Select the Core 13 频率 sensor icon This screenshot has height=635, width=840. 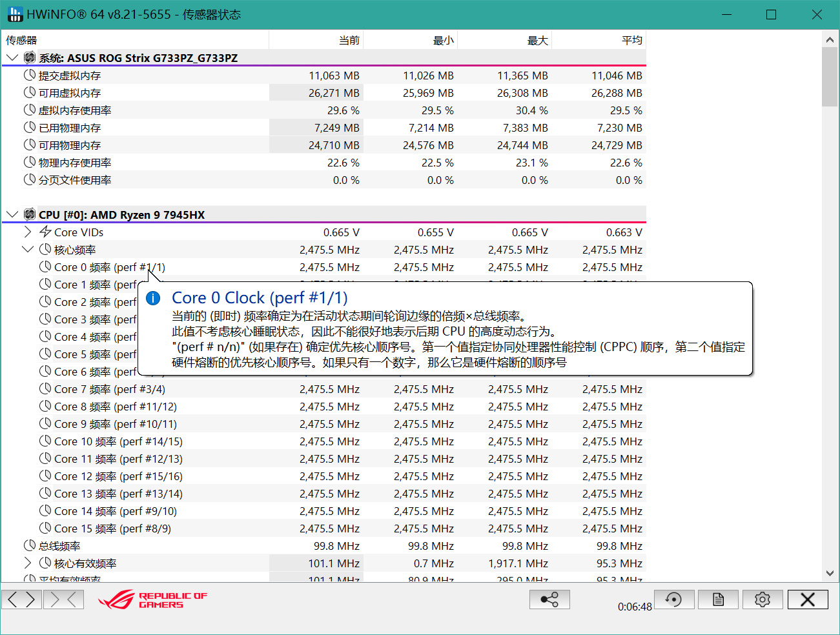point(45,493)
